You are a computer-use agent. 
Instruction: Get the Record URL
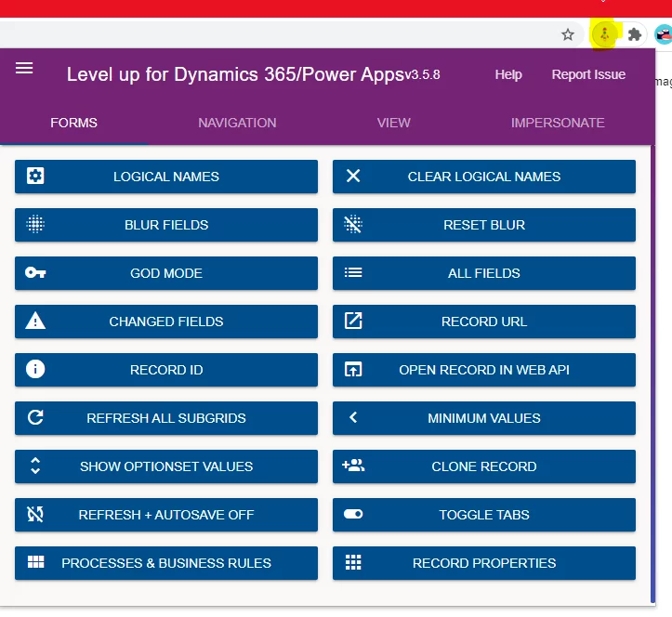pos(484,322)
